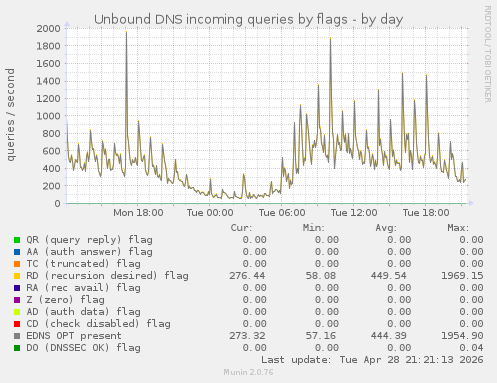Click the AA auth answer blue swatch

pos(17,252)
